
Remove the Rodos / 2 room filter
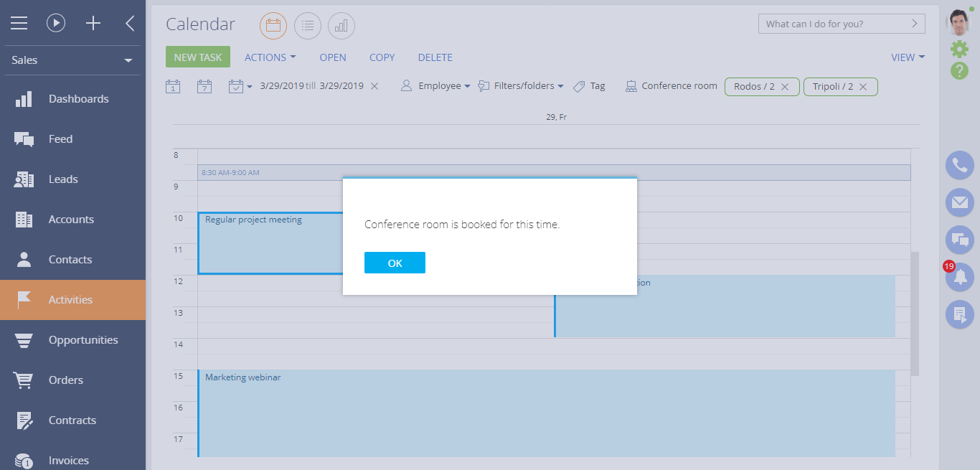point(785,87)
